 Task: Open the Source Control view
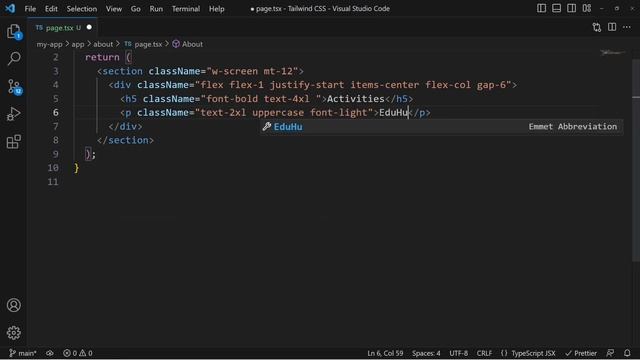14,87
